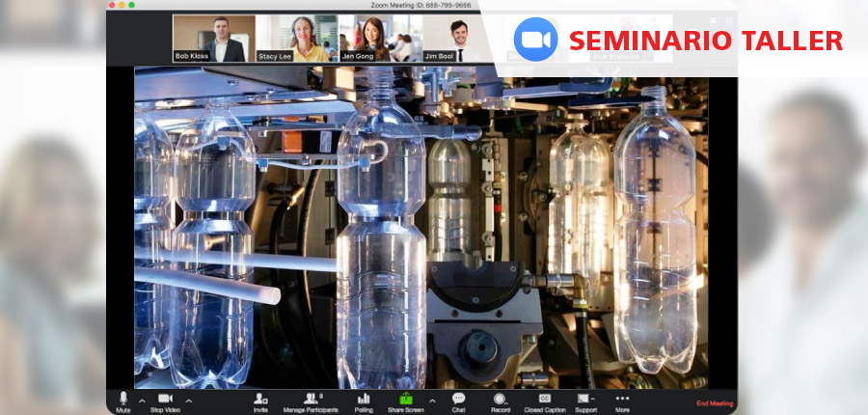Click the green Share Screen icon
The width and height of the screenshot is (868, 415).
point(406,400)
